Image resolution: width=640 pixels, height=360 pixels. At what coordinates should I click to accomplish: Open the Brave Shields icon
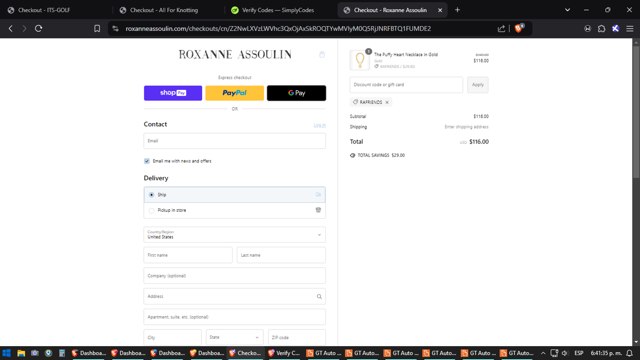(x=519, y=28)
